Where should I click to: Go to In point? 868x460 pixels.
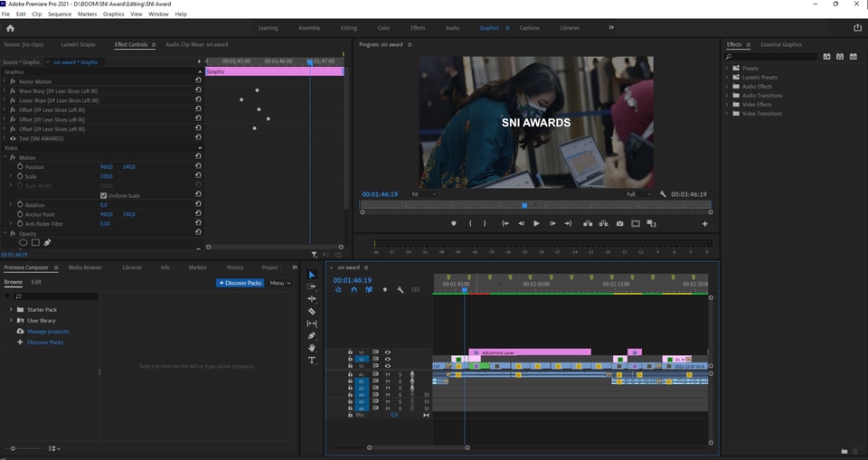click(x=505, y=223)
